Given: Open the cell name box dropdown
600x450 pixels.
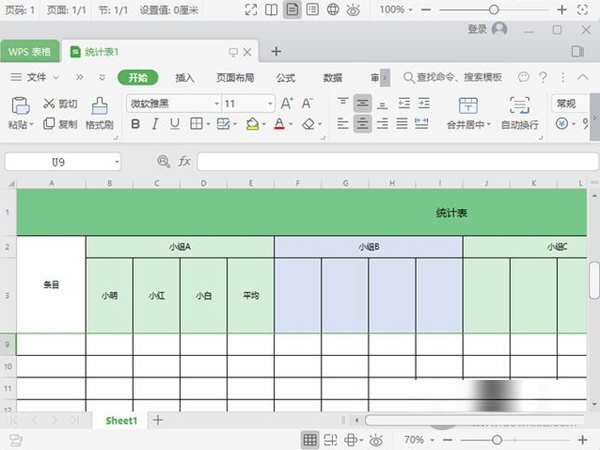Looking at the screenshot, I should pyautogui.click(x=116, y=161).
